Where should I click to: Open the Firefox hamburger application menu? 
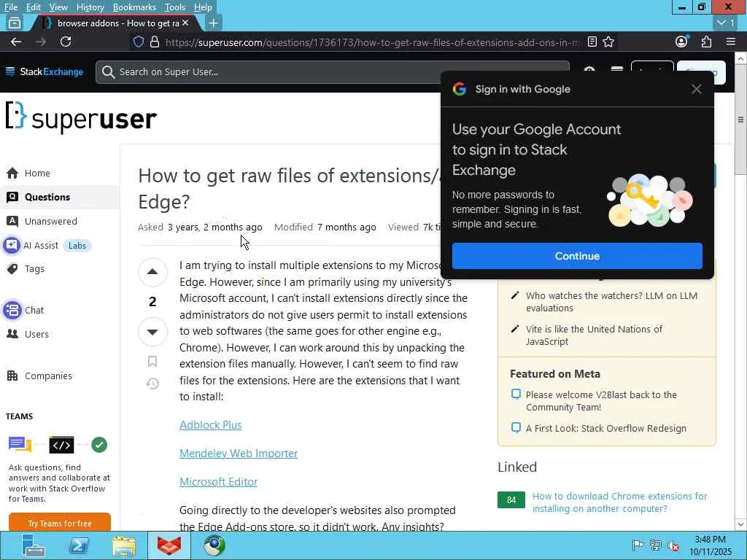click(x=731, y=42)
